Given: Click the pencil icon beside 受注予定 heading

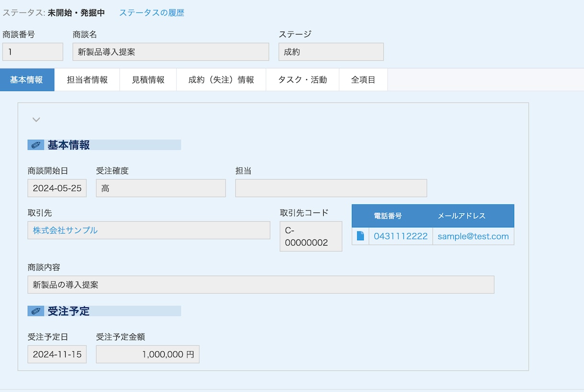Looking at the screenshot, I should click(36, 311).
